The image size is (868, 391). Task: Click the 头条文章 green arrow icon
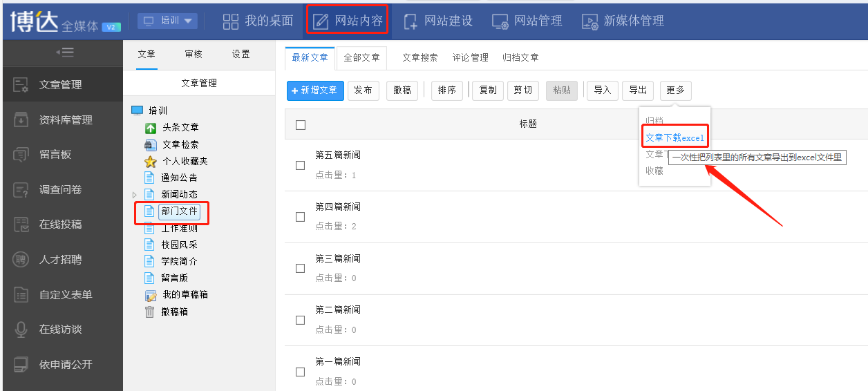151,128
